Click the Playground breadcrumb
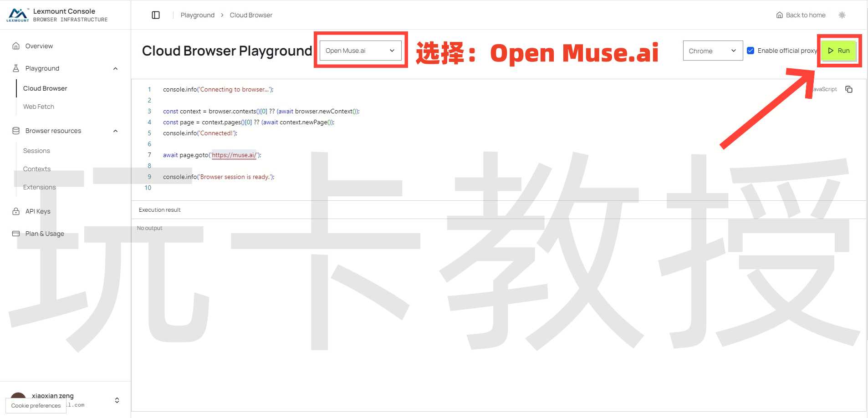Screen dimensions: 868x418 pyautogui.click(x=198, y=15)
